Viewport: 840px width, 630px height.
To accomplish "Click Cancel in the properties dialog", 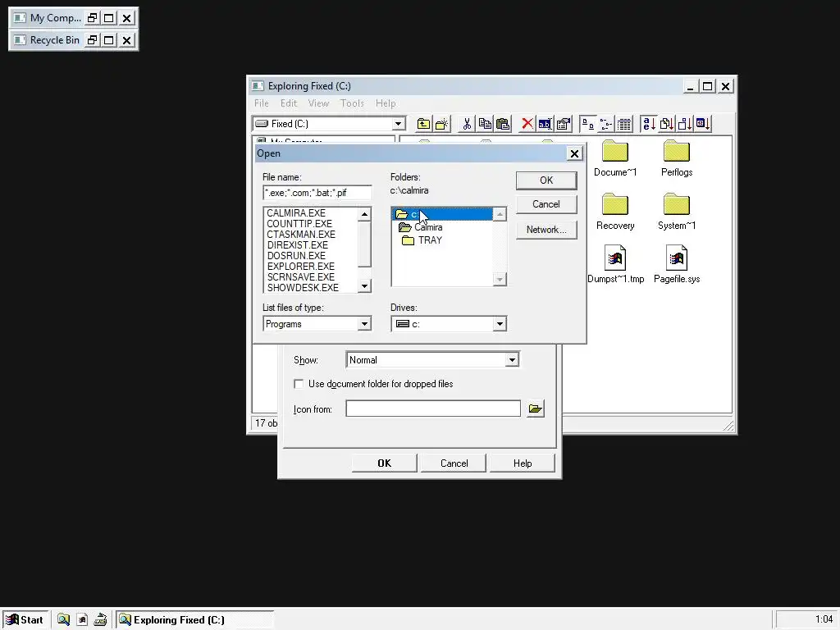I will (x=454, y=463).
